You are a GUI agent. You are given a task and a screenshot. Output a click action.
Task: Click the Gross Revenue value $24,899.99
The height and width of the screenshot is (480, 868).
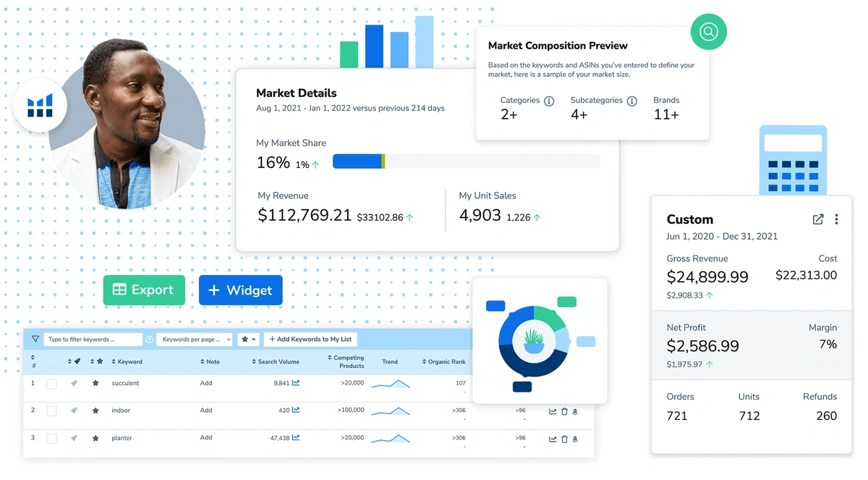tap(707, 277)
